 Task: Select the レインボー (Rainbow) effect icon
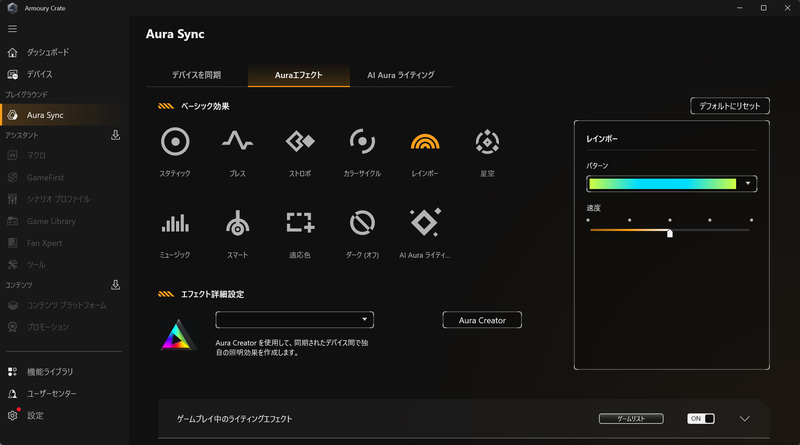pos(425,141)
